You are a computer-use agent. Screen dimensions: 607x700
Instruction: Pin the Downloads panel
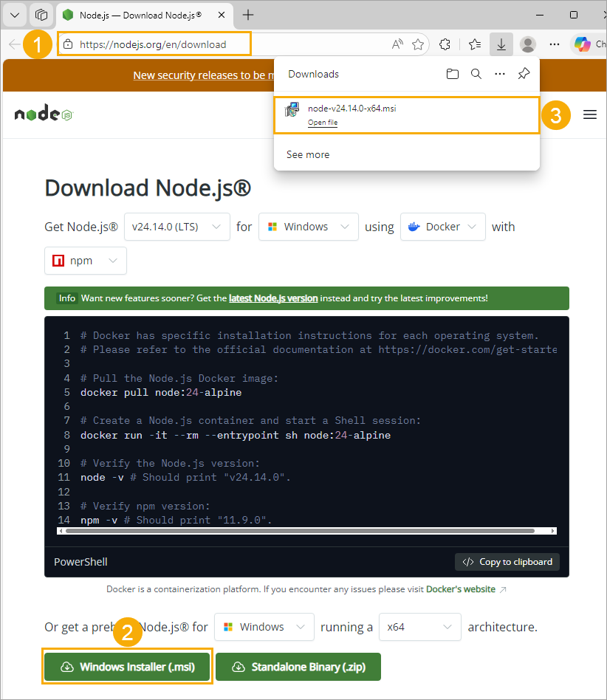pos(524,74)
